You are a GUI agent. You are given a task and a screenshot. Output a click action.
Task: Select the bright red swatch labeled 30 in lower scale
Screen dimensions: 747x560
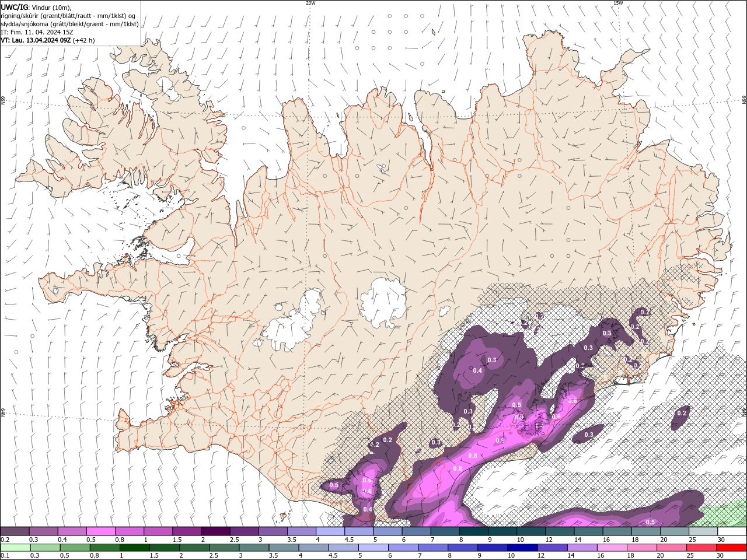pyautogui.click(x=731, y=548)
